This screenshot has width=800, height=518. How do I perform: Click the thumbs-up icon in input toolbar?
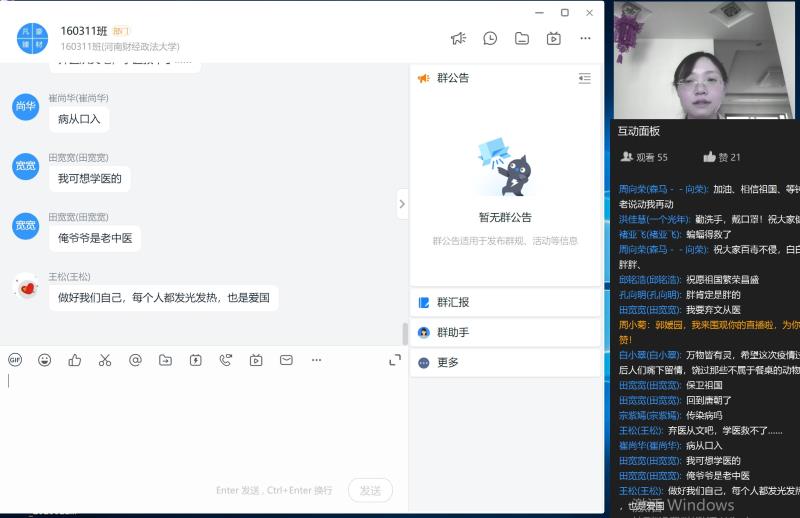coord(75,360)
